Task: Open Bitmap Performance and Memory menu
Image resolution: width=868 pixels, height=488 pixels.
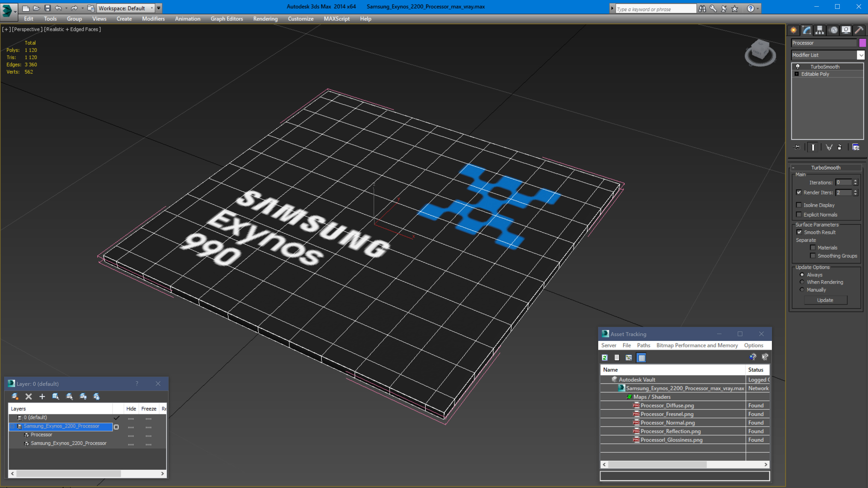Action: [x=697, y=345]
